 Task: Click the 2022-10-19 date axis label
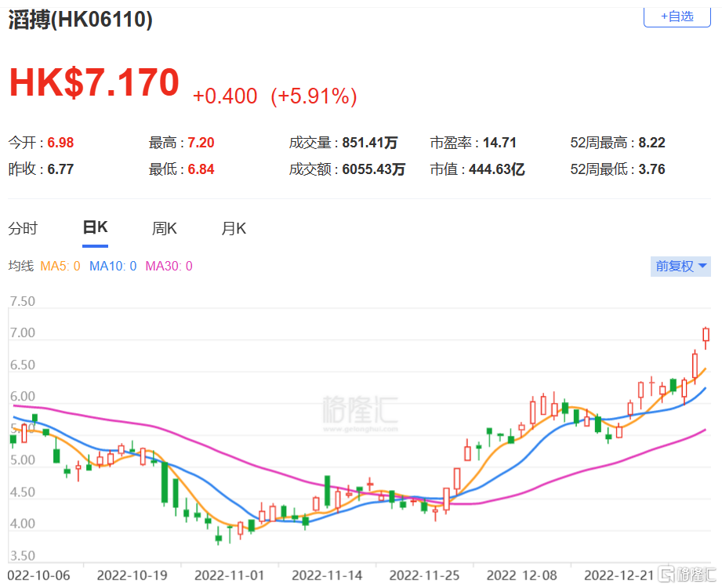pyautogui.click(x=132, y=575)
